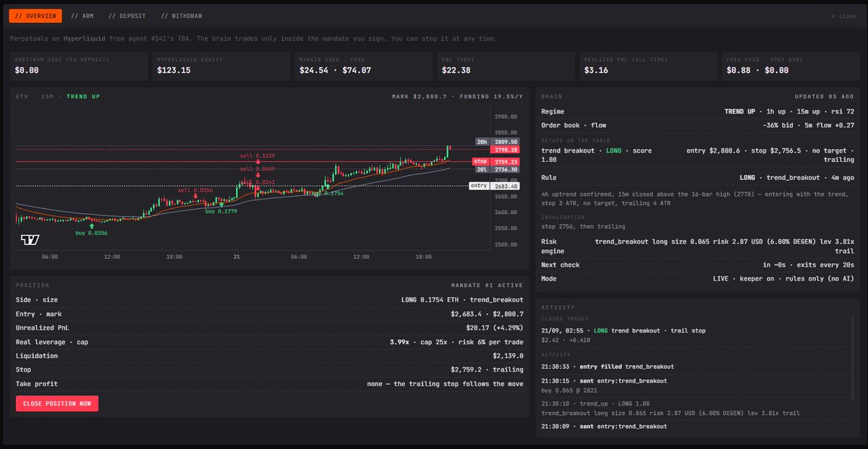Click the Mode LIVE keeper on row
This screenshot has height=449, width=868.
[x=697, y=278]
